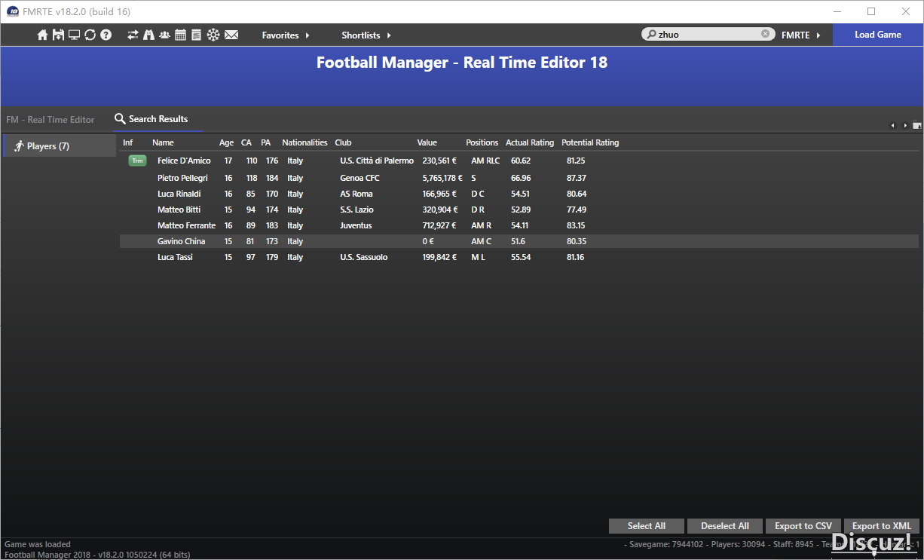Expand the Favorites menu
924x560 pixels.
point(286,35)
